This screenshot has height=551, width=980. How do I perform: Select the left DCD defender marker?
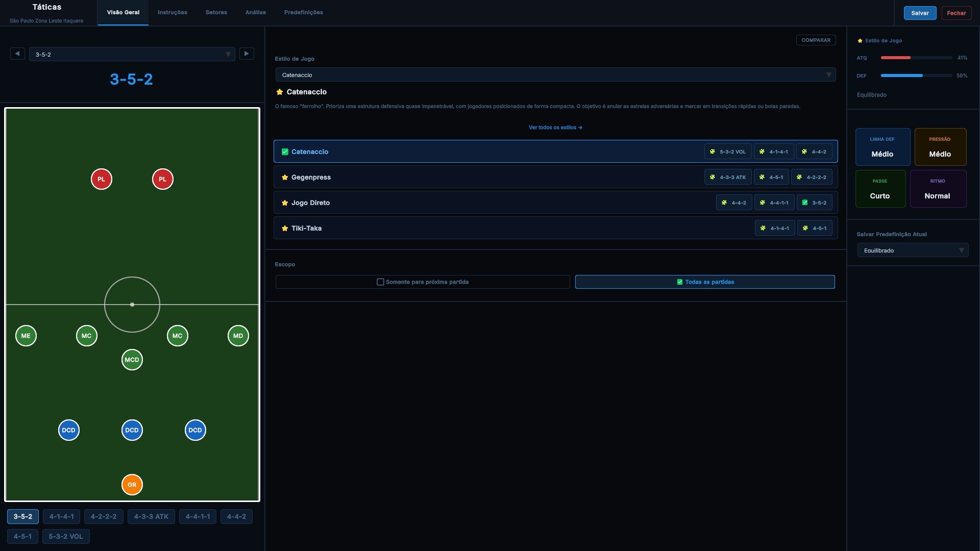[68, 430]
